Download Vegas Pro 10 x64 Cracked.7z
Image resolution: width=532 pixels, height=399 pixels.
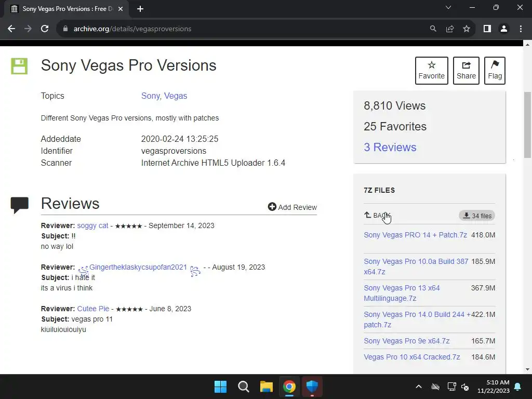pyautogui.click(x=412, y=357)
